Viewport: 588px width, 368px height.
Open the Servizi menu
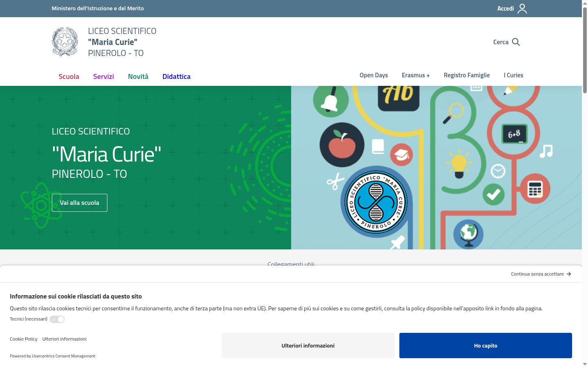coord(103,76)
